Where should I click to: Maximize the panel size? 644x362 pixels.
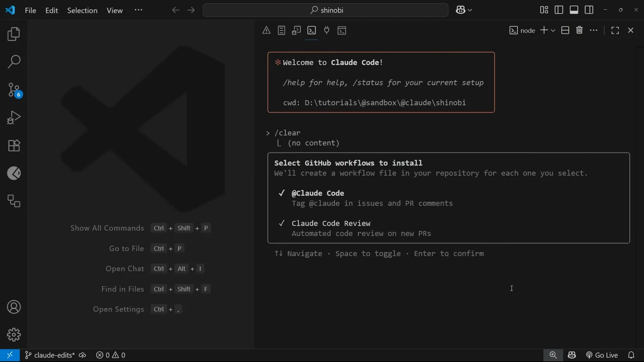[615, 31]
